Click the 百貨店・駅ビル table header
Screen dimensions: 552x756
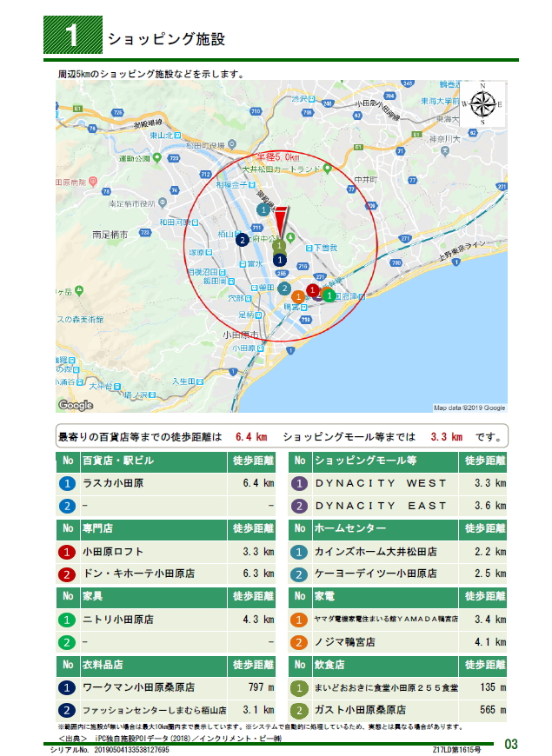(118, 461)
